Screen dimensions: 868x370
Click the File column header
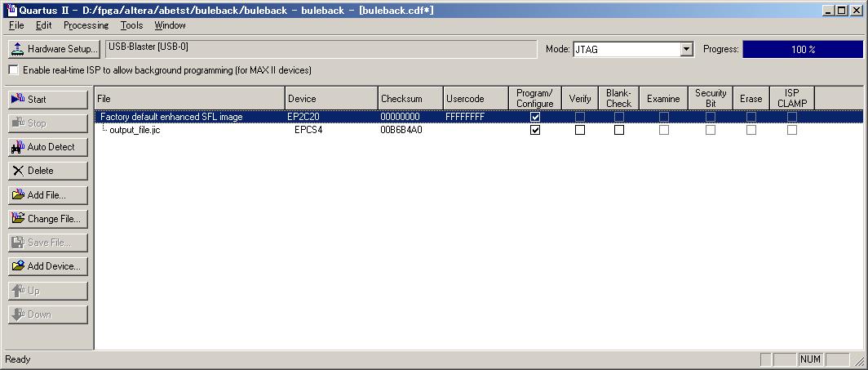point(190,99)
